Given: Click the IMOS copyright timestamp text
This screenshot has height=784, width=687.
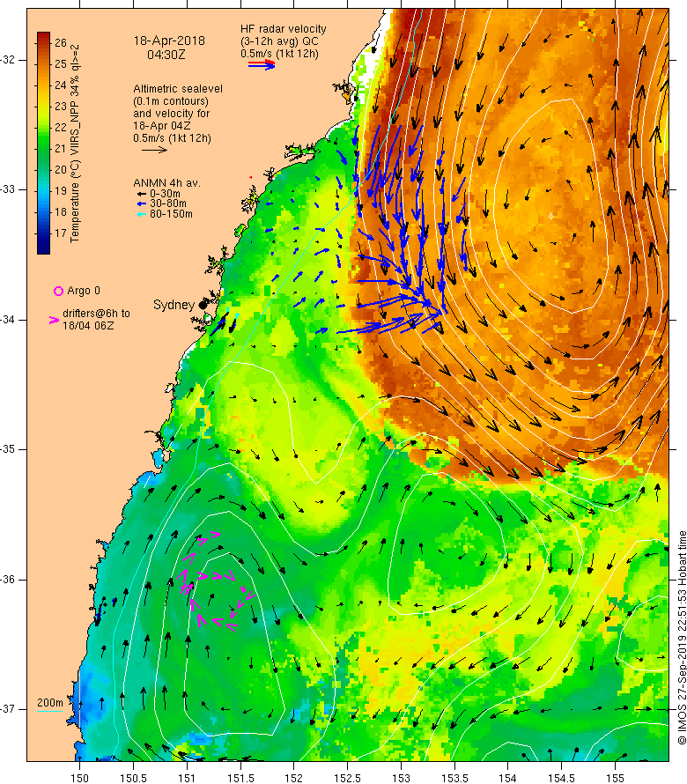Looking at the screenshot, I should point(682,638).
